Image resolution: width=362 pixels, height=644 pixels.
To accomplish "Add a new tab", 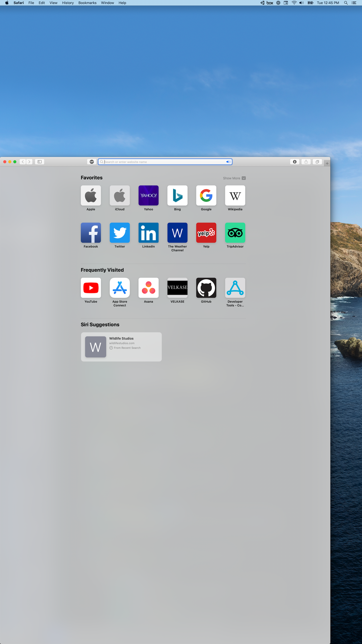I will click(327, 164).
